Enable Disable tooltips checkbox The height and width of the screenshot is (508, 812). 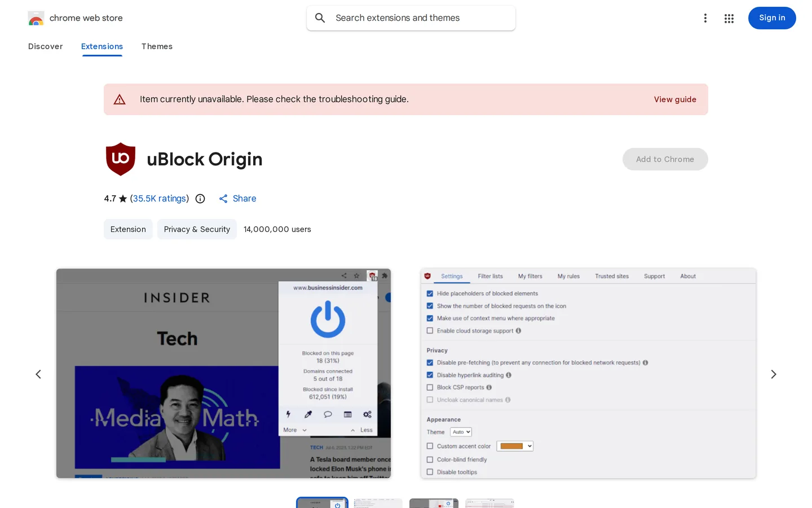click(x=430, y=472)
